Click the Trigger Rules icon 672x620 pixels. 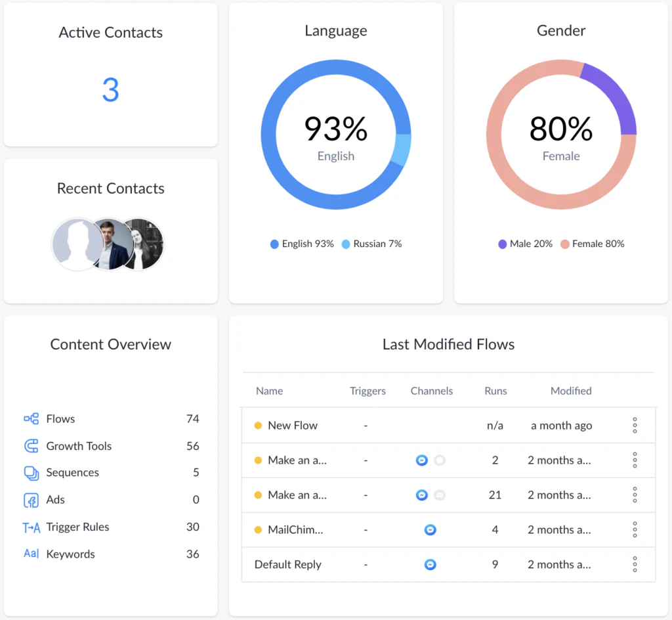(x=31, y=527)
